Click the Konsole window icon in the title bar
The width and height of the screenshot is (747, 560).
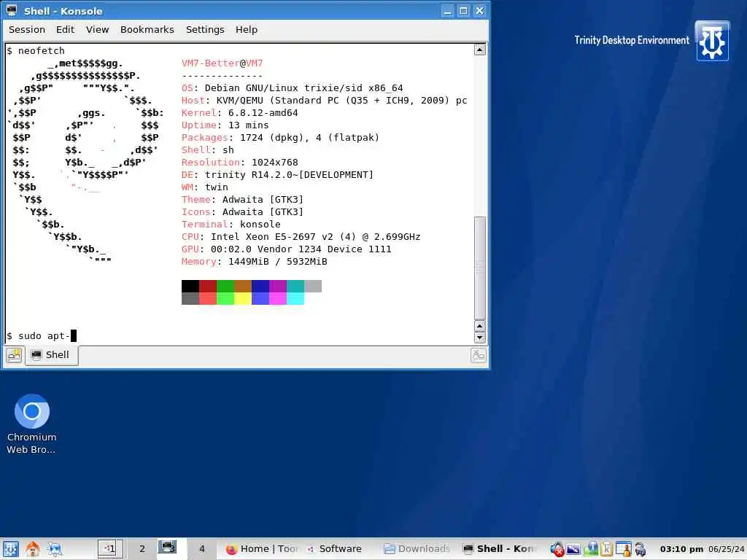coord(12,10)
